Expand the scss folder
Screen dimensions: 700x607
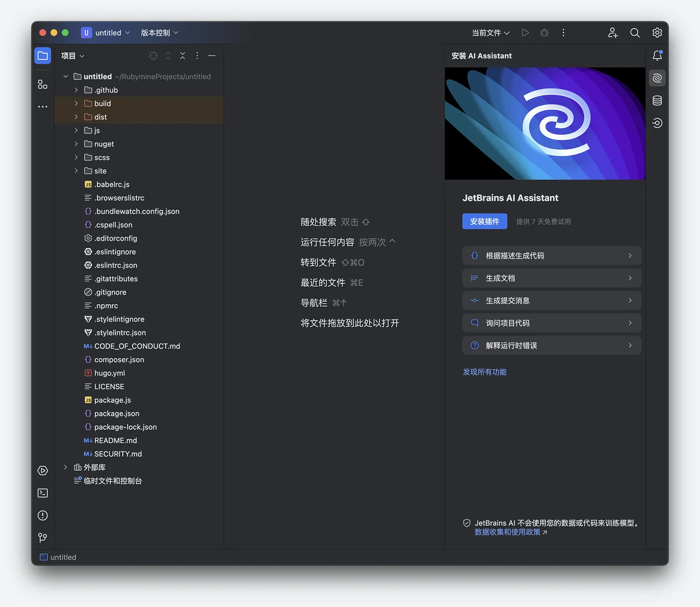tap(76, 158)
